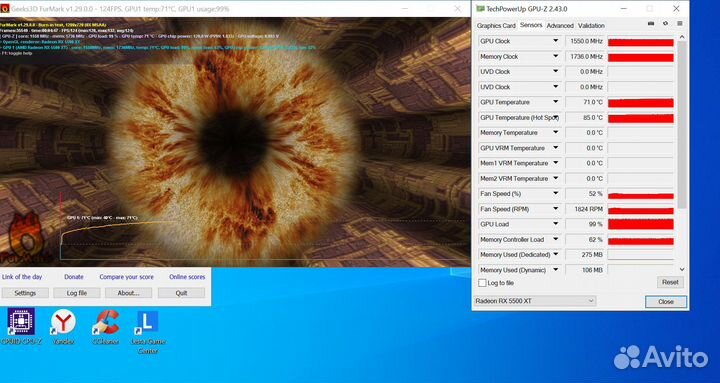Open the Memory Clock sensor dropdown
The width and height of the screenshot is (720, 383).
(555, 56)
